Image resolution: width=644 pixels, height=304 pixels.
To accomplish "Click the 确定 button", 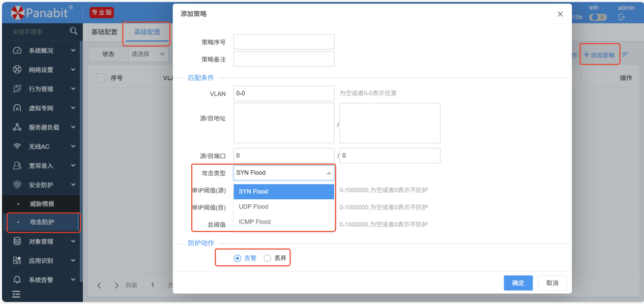I will coord(518,283).
